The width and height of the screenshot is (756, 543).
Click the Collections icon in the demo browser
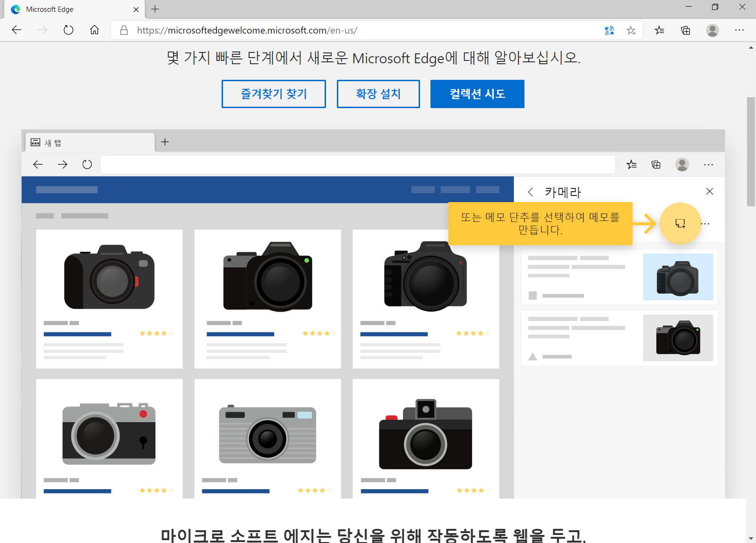(x=656, y=164)
